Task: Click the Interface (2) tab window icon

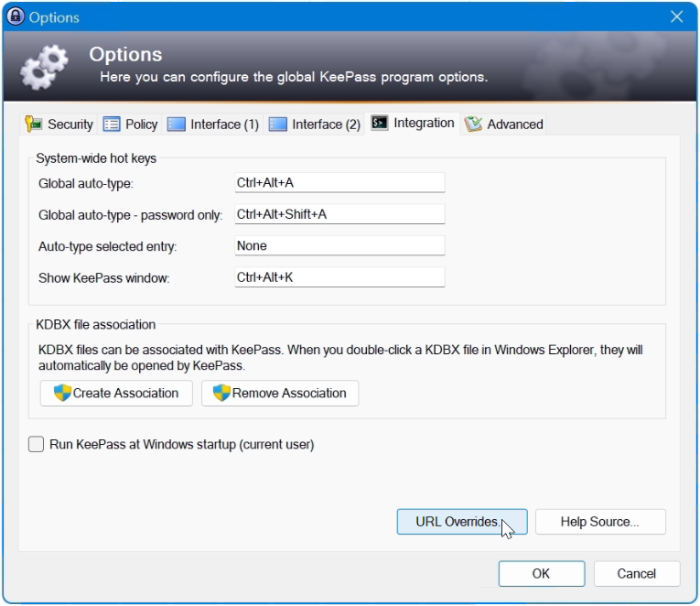Action: point(277,124)
